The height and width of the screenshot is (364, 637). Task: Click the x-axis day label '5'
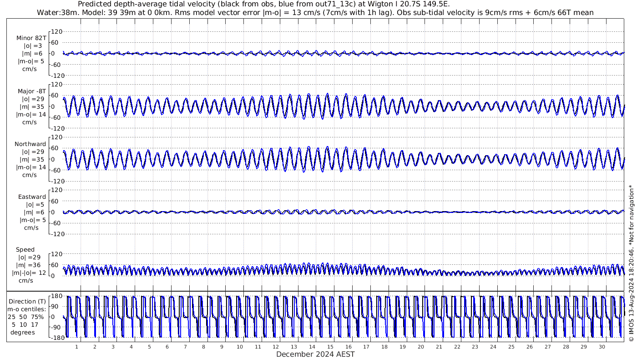tap(149, 347)
